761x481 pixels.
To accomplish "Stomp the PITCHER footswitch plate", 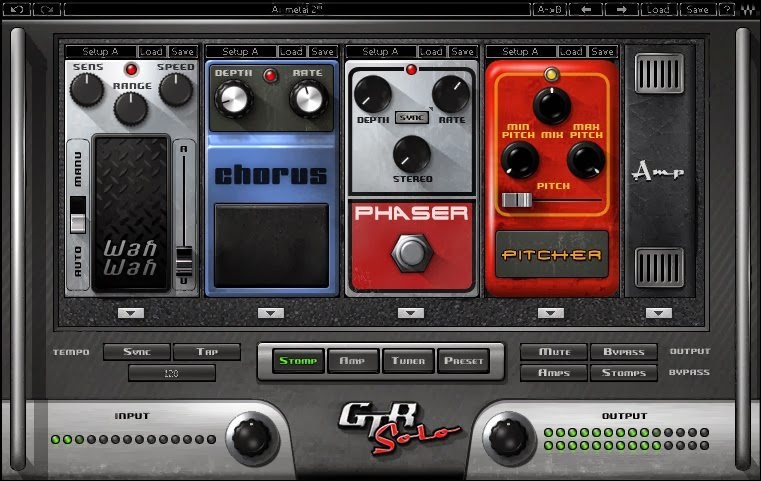I will coord(552,254).
